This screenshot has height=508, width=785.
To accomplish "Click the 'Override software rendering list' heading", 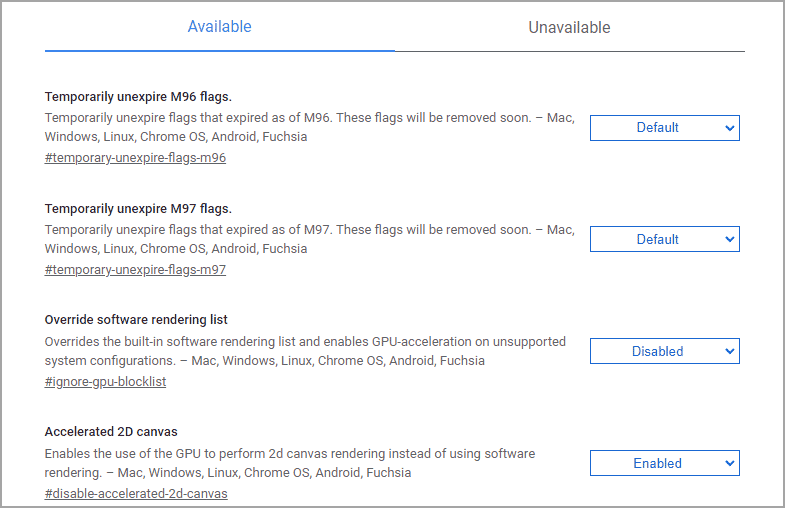I will point(136,320).
